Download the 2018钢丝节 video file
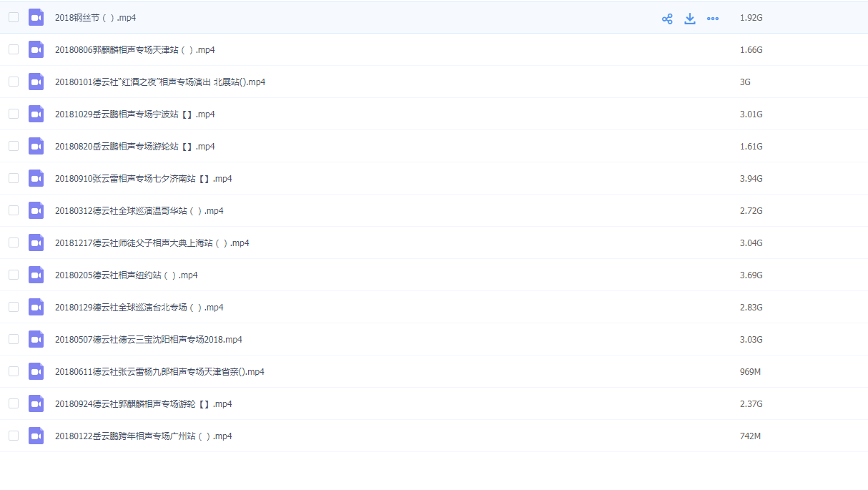The image size is (868, 490). pos(690,19)
